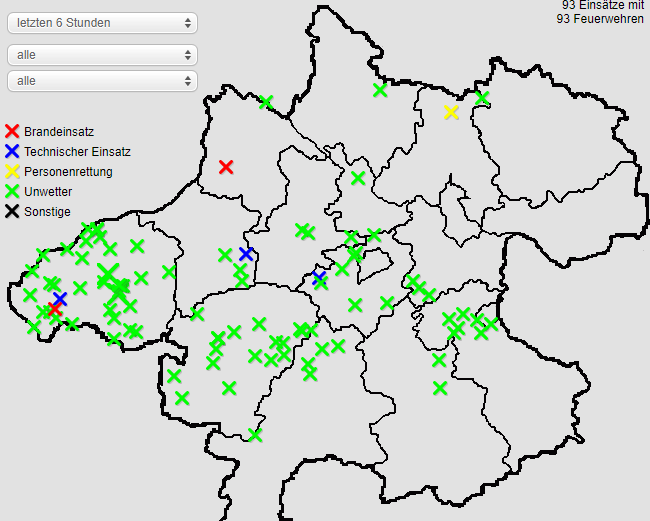
Task: Click the black X legend icon for Sonstige
Action: (12, 212)
